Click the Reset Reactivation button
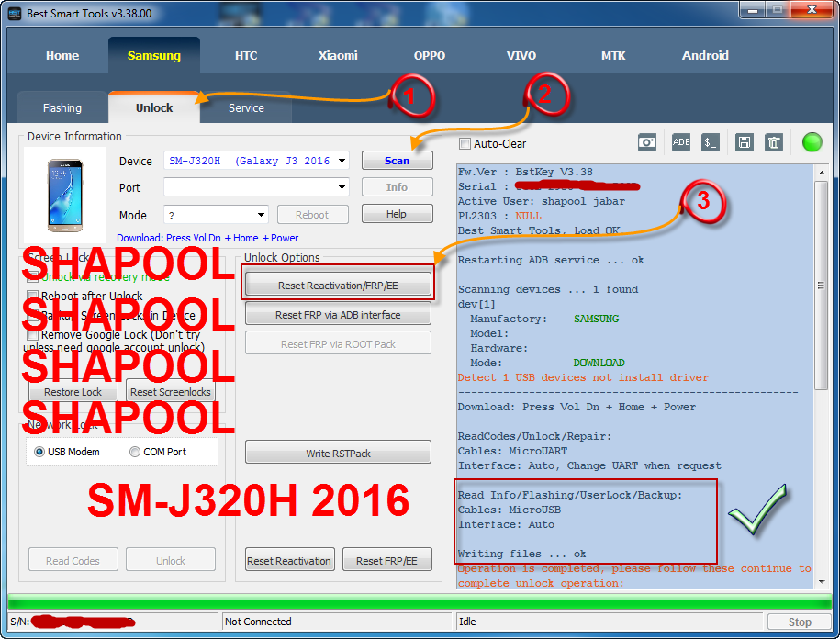Image resolution: width=840 pixels, height=639 pixels. 290,560
